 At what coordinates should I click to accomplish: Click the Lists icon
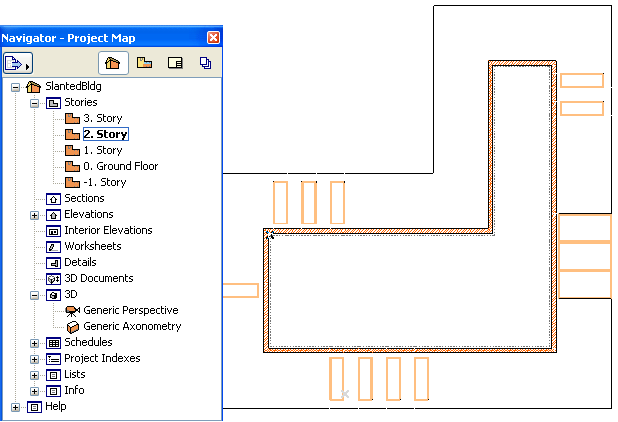coord(53,375)
